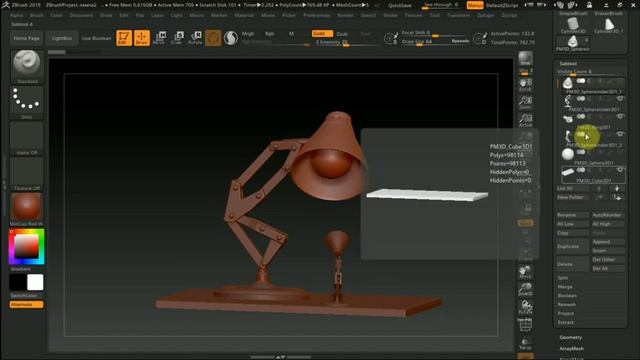
Task: Select the PM3D_Sphere tool thumbnail
Action: coord(573,43)
